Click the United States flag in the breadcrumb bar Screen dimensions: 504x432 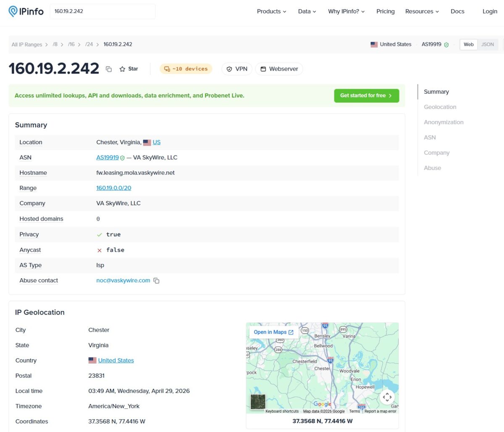point(374,45)
